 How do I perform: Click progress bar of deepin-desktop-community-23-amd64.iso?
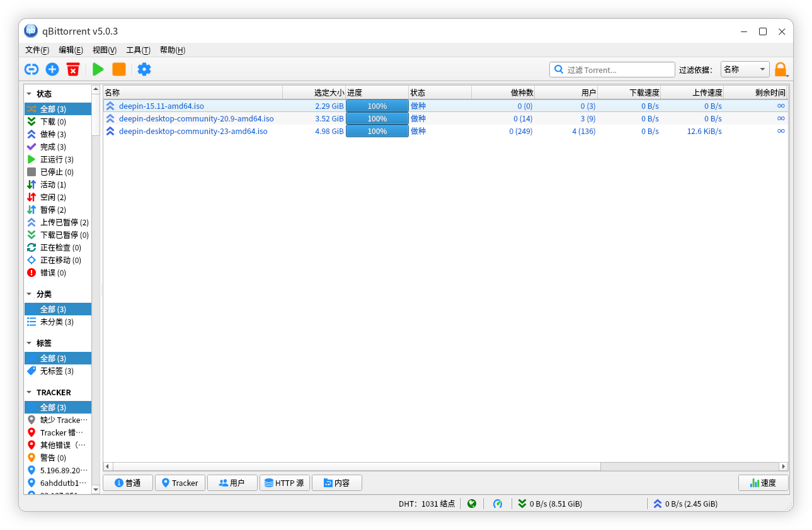[377, 131]
